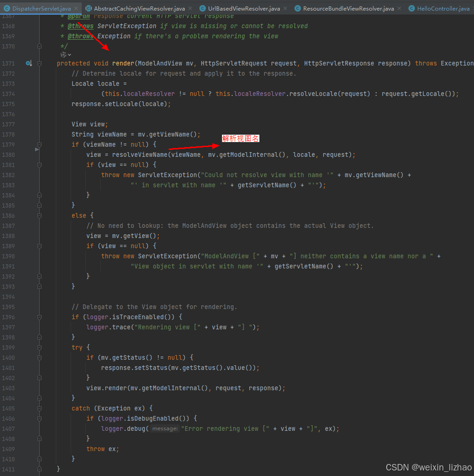Viewport: 474px width, 476px height.
Task: Click the '// Delegate to the View object' comment
Action: 154,307
